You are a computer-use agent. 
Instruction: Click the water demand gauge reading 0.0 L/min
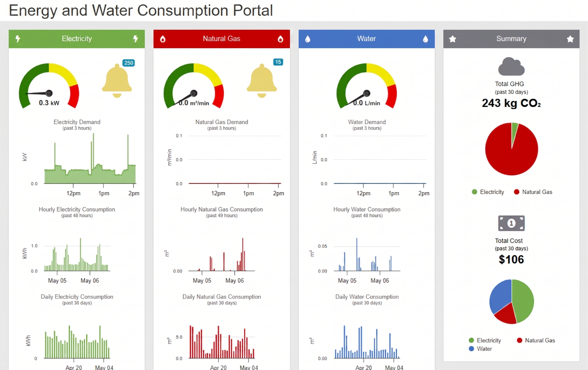367,86
